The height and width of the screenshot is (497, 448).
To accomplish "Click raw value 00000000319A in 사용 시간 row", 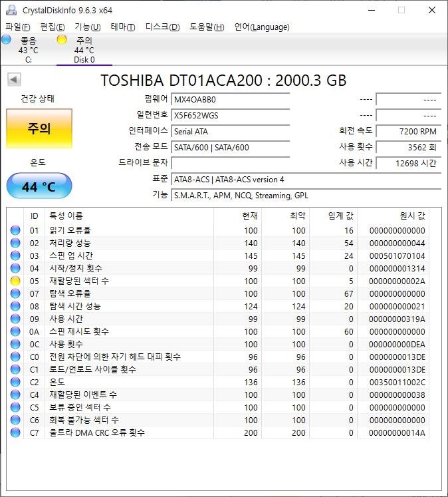I will point(397,319).
